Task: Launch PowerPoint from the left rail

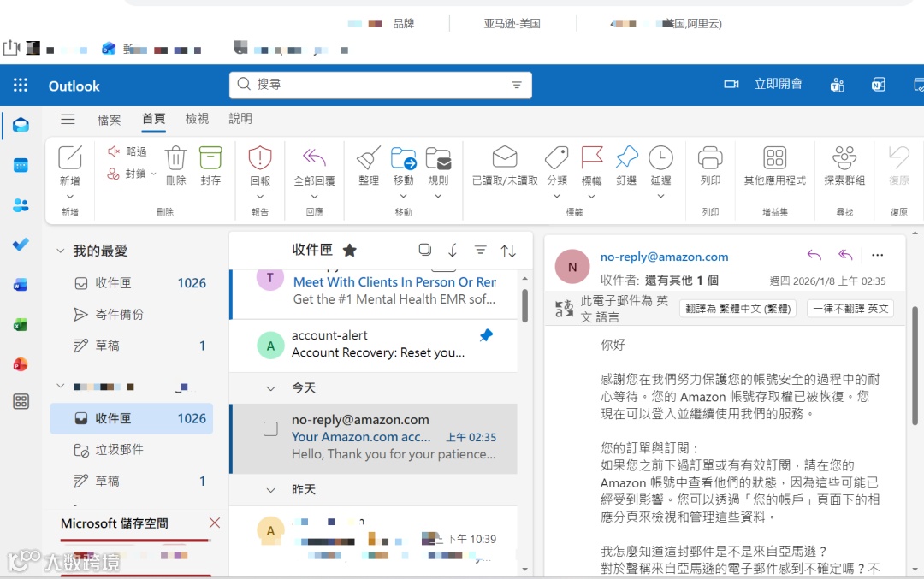Action: point(21,364)
